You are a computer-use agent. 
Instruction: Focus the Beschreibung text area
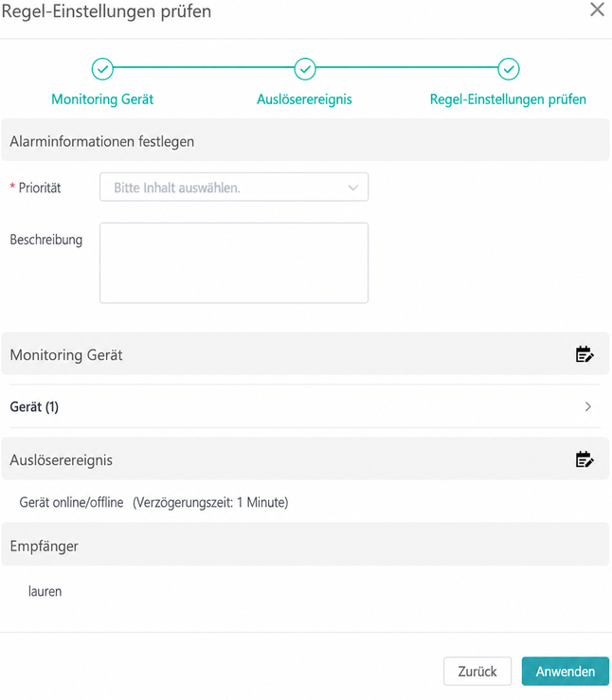click(234, 263)
